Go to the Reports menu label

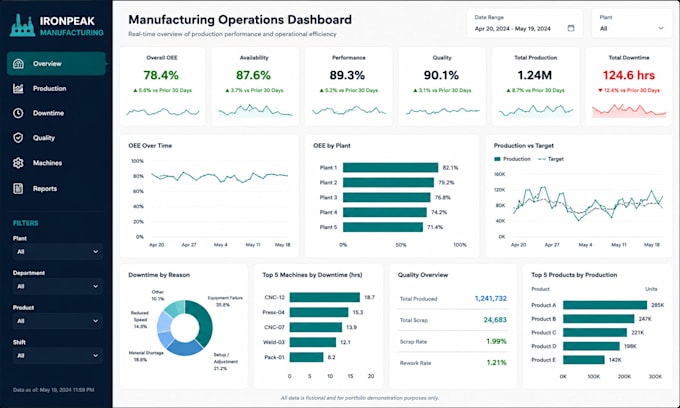coord(45,189)
